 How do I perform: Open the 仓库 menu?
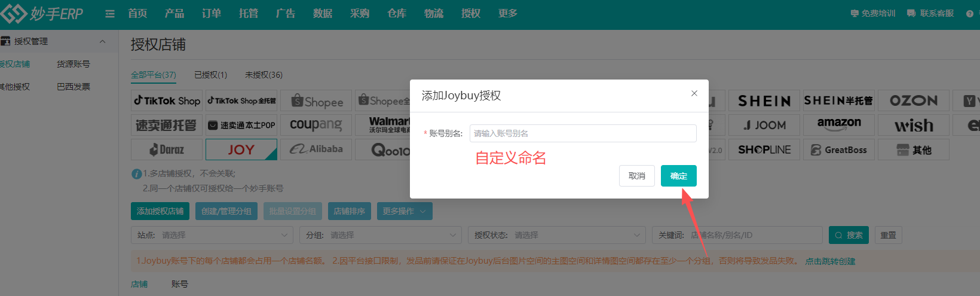(x=397, y=13)
